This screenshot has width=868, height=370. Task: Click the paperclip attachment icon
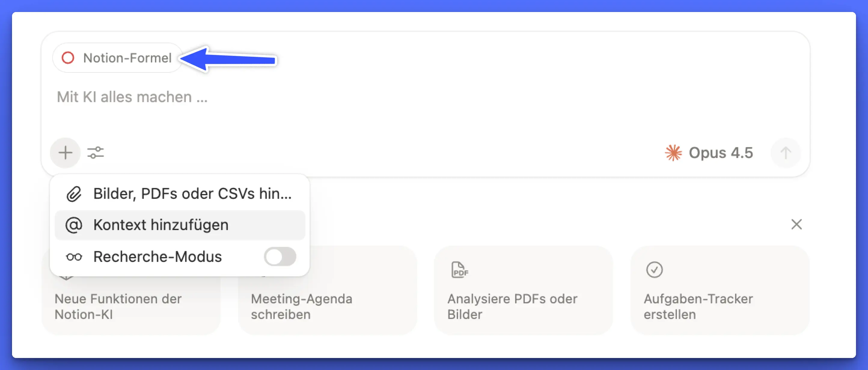click(x=74, y=194)
